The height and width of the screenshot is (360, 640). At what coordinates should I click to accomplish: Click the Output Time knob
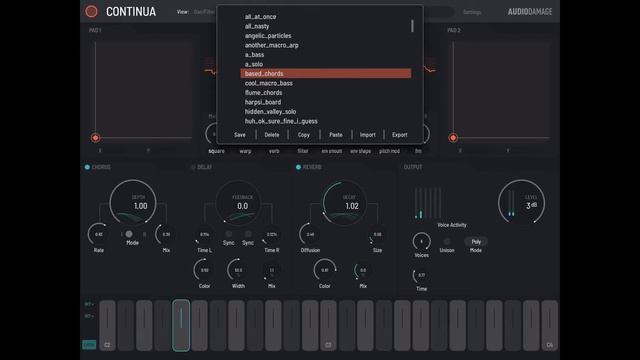422,275
